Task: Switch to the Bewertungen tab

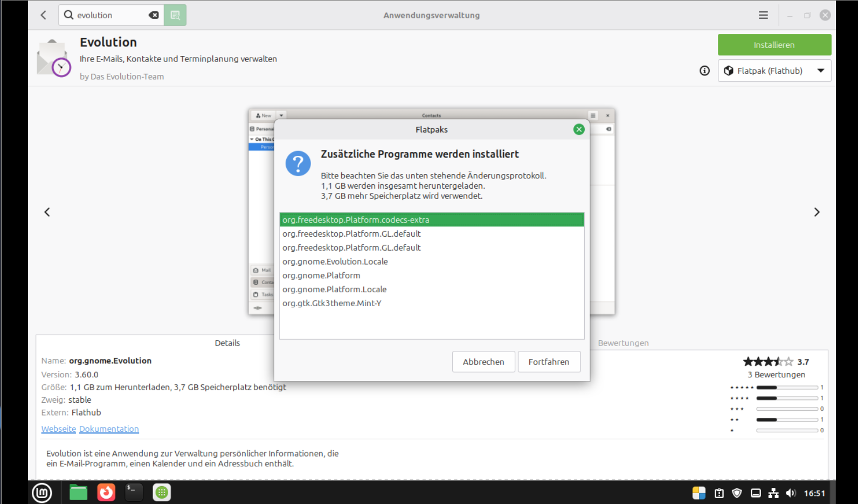Action: coord(623,343)
